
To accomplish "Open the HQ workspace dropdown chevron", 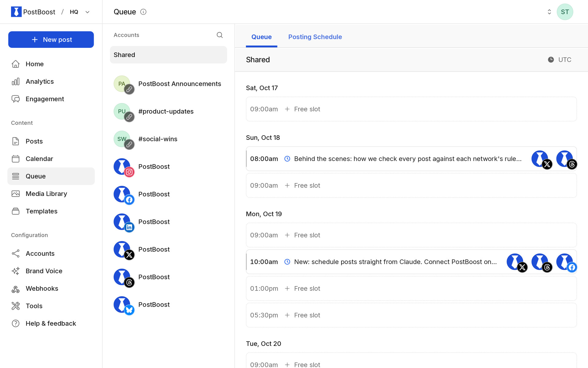I will [x=87, y=12].
